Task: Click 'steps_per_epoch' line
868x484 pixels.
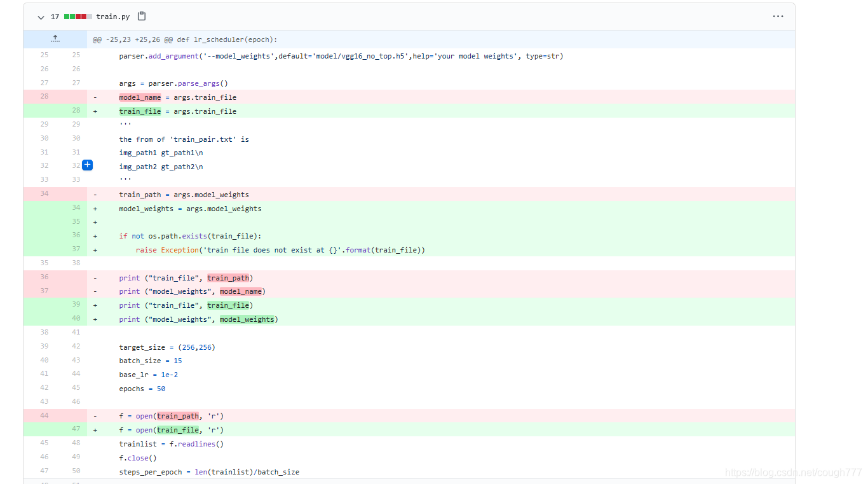Action: (209, 472)
